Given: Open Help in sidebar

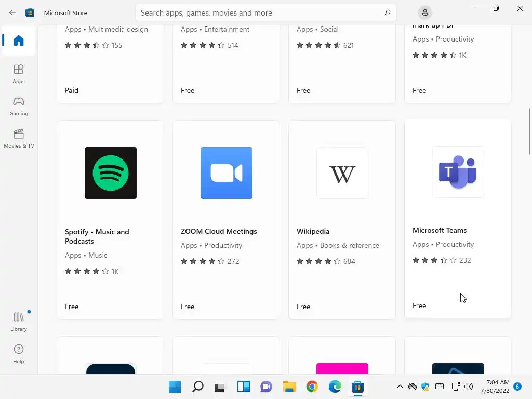Looking at the screenshot, I should coord(19,354).
